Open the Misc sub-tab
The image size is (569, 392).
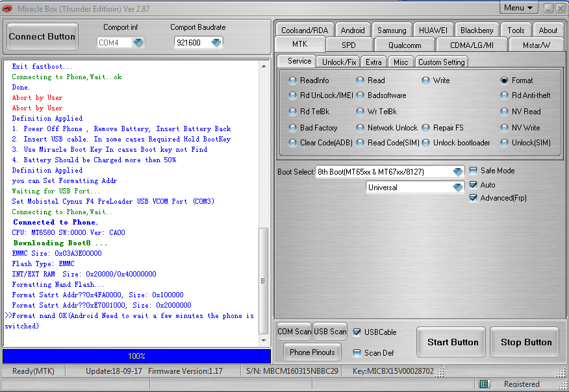coord(401,62)
